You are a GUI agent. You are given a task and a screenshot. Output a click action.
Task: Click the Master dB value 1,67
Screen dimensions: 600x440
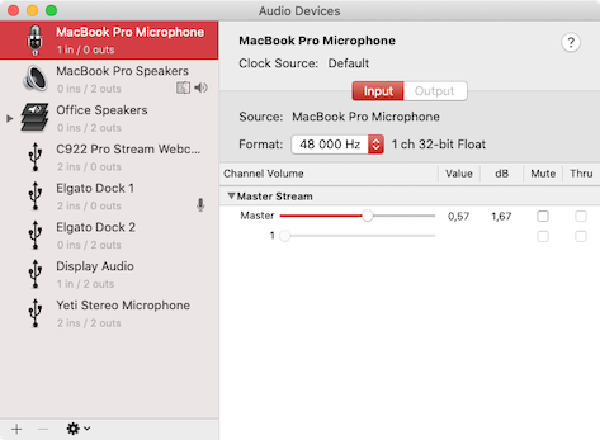(501, 217)
